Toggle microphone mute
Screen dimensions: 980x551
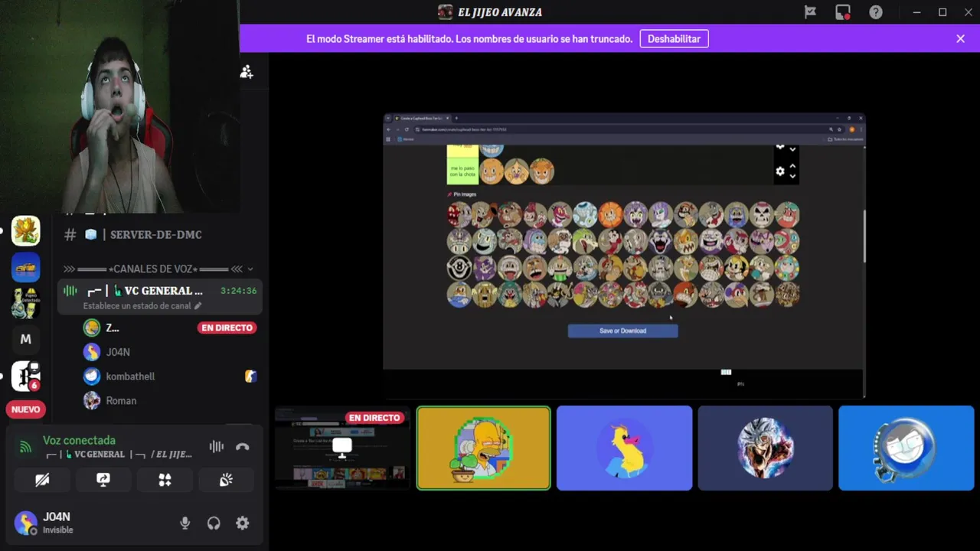[x=185, y=523]
